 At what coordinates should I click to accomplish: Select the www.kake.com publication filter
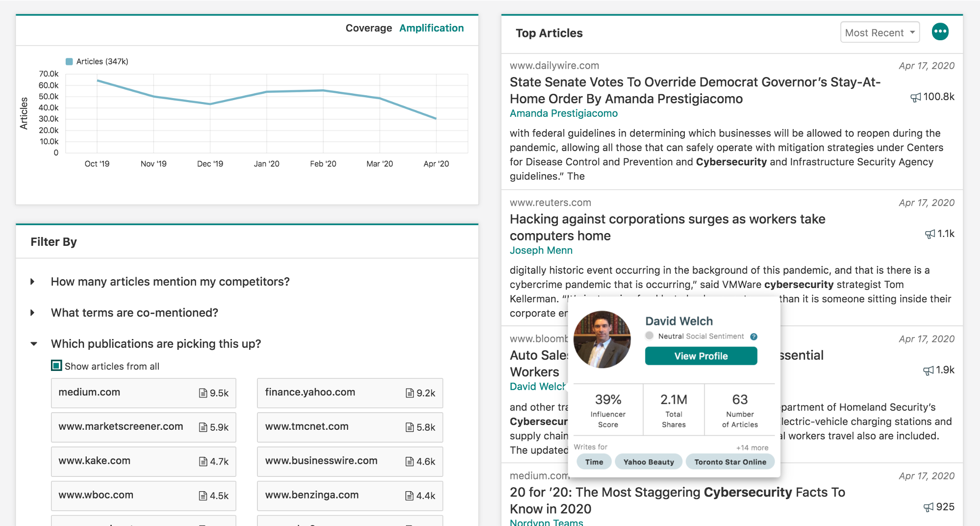[x=143, y=461]
